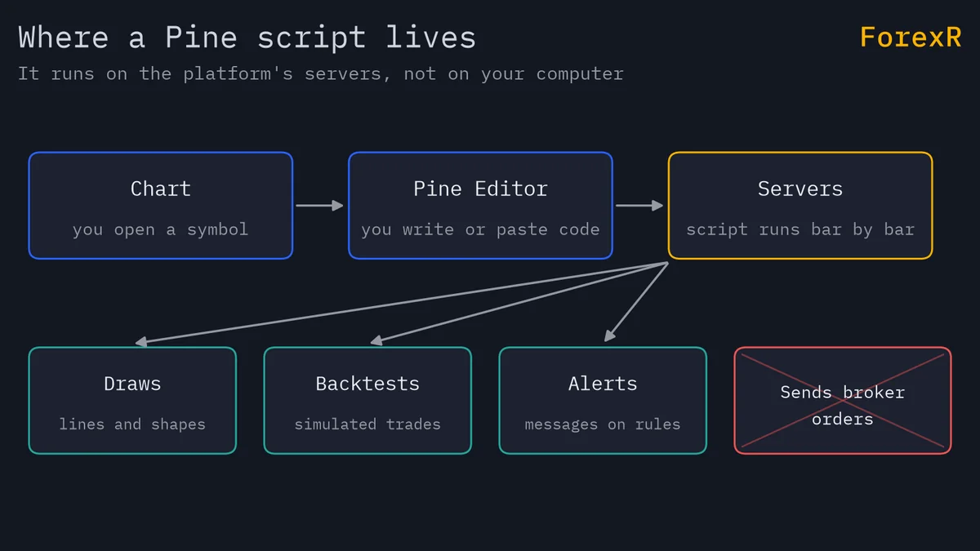Viewport: 980px width, 551px height.
Task: Select the Chart box
Action: (161, 206)
